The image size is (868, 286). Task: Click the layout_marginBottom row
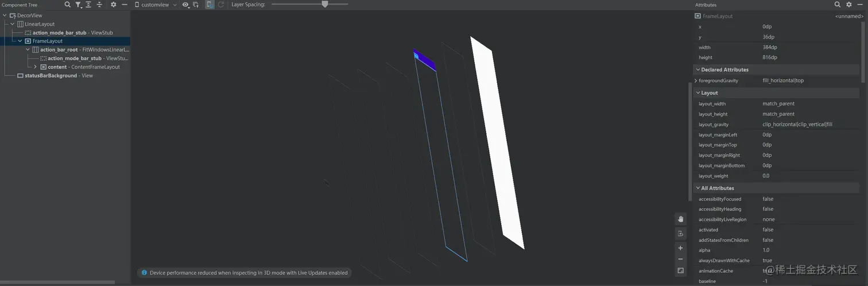tap(776, 166)
